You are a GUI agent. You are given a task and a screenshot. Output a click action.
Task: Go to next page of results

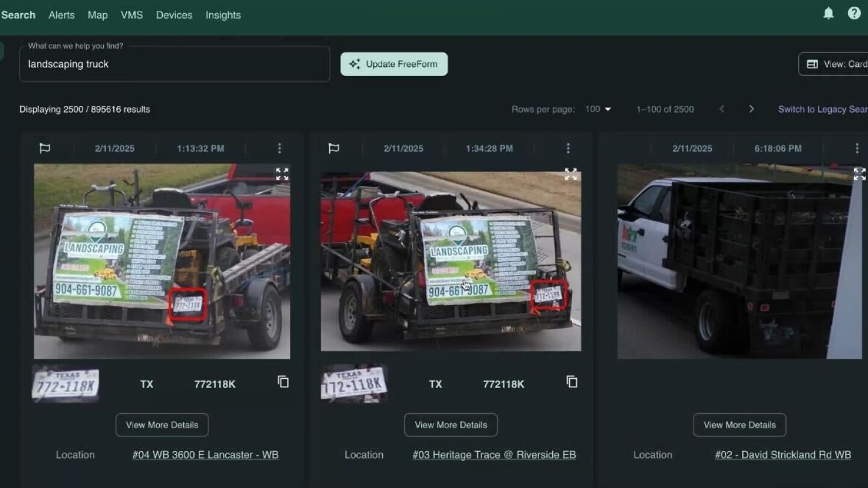point(751,109)
